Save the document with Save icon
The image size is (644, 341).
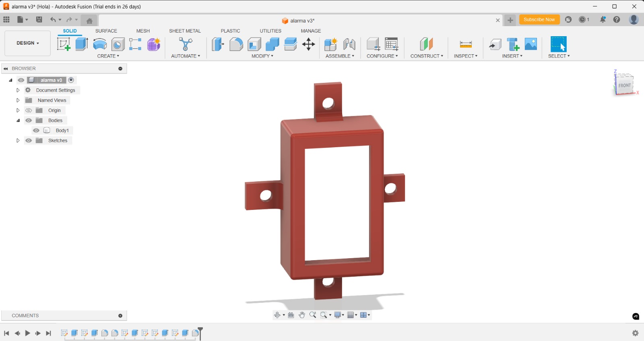point(39,19)
